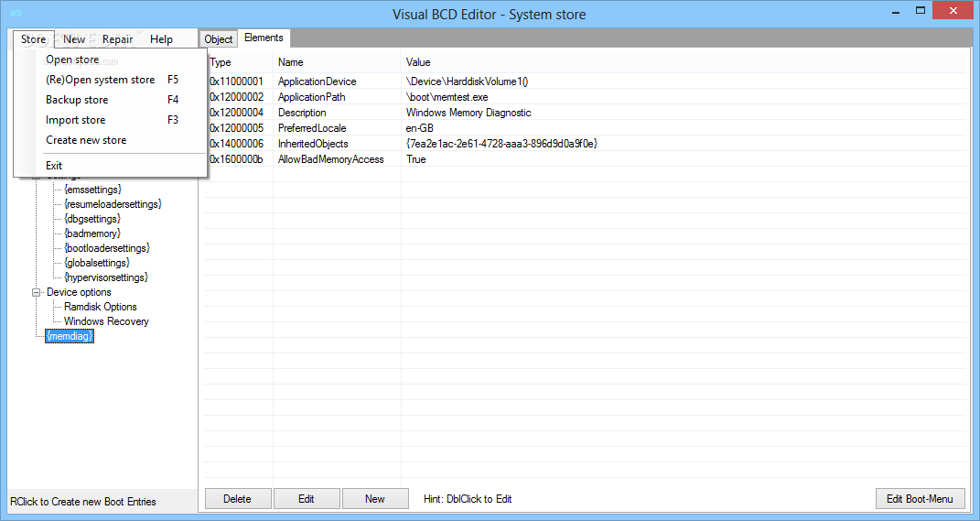980x521 pixels.
Task: Click the Delete button
Action: tap(238, 498)
